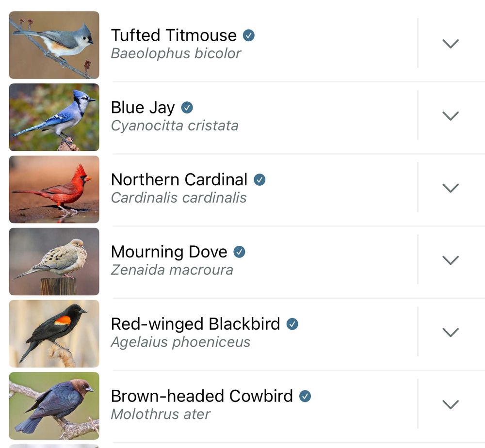Screen dimensions: 485x448
Task: Open the Tufted Titmouse photo thumbnail
Action: [x=54, y=45]
